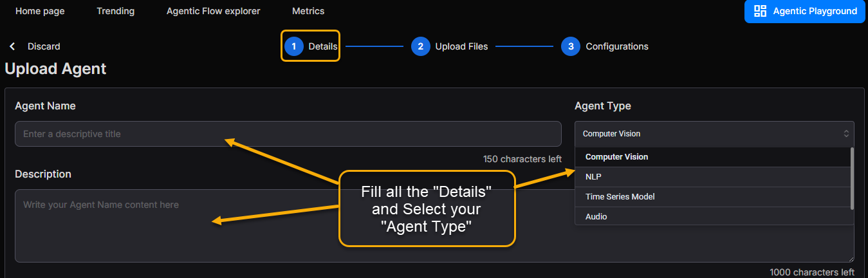Click the step 1 circle icon

coord(293,46)
